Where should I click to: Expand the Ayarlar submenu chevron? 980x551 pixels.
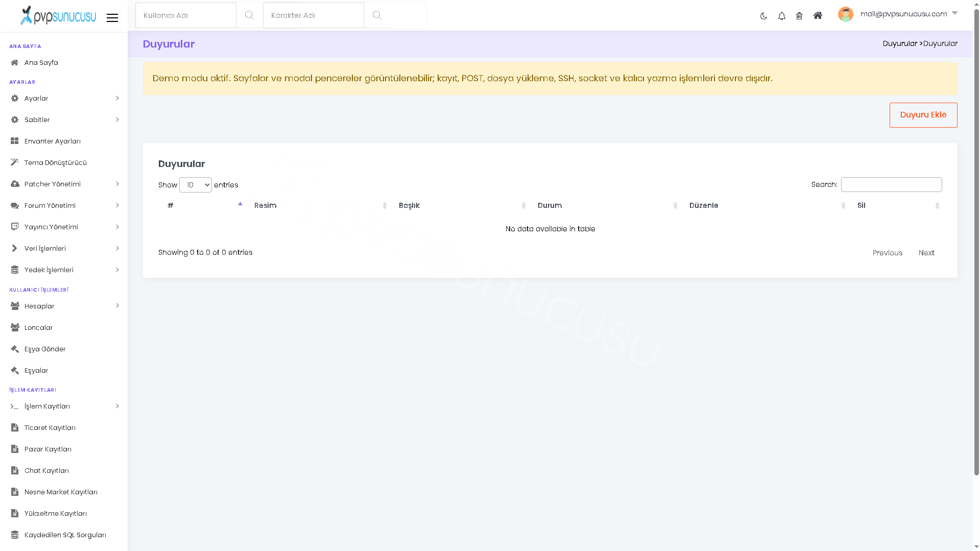[117, 98]
